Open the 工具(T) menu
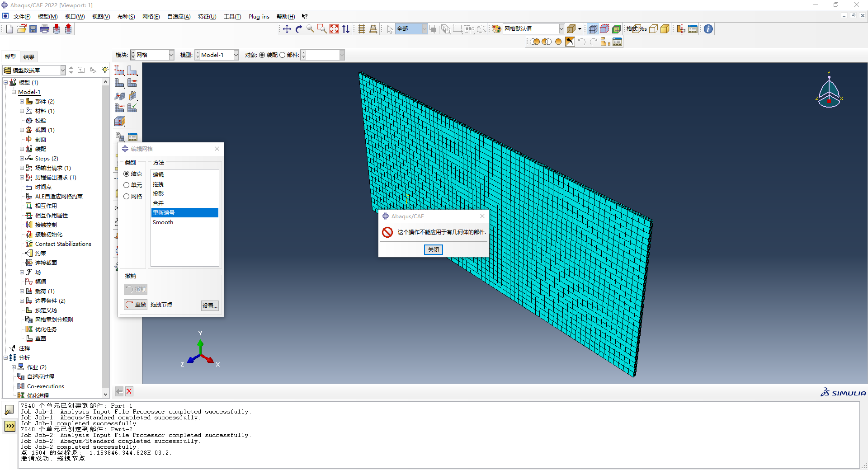 coord(232,17)
